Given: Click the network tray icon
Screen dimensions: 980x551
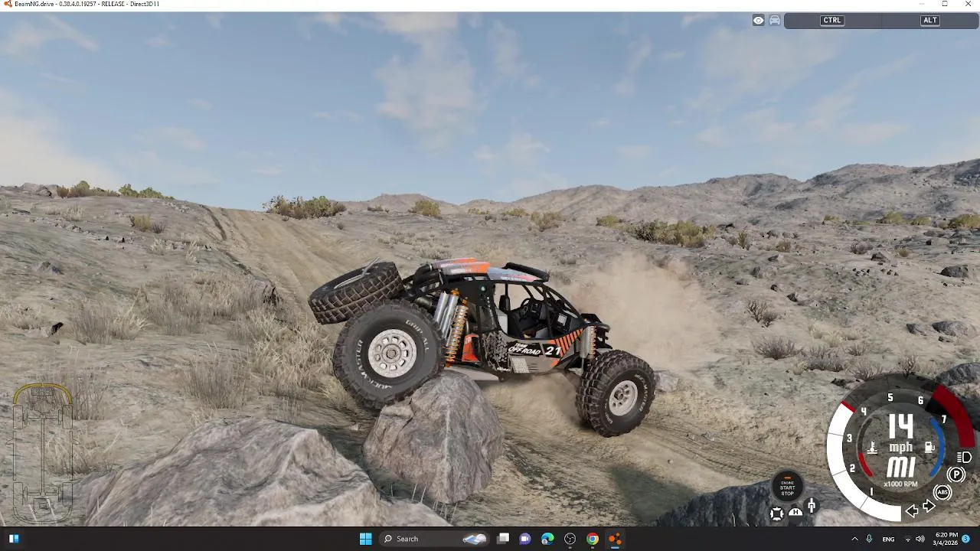Looking at the screenshot, I should [x=908, y=540].
